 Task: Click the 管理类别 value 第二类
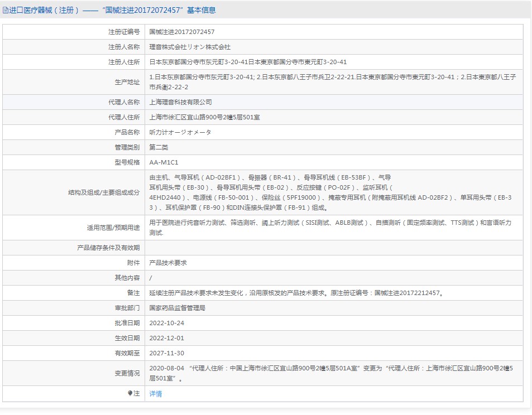click(x=159, y=147)
